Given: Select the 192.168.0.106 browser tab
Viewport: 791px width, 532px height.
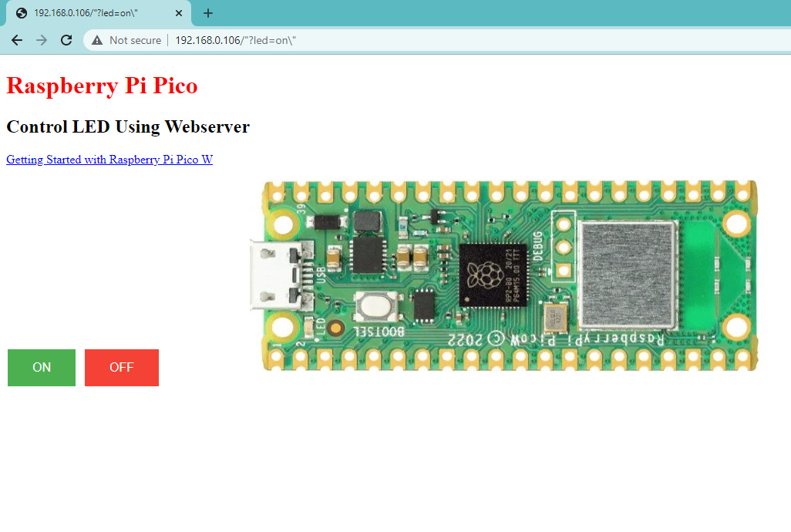Looking at the screenshot, I should [x=99, y=13].
